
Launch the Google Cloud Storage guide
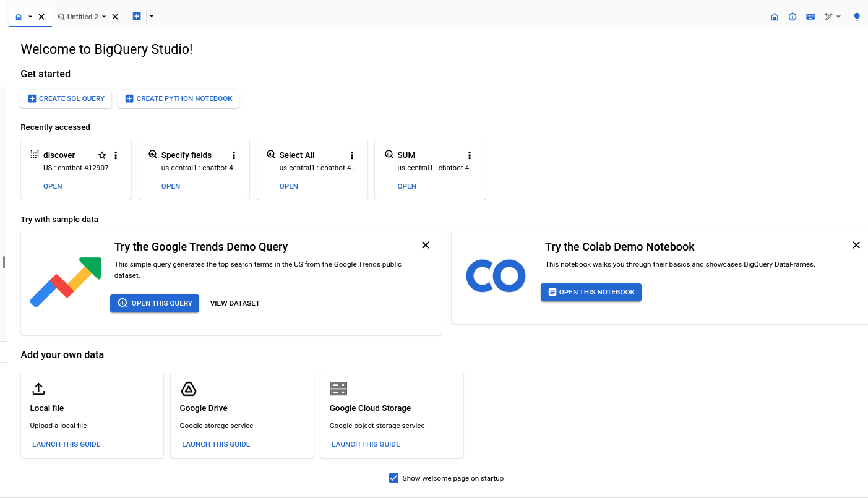point(366,444)
